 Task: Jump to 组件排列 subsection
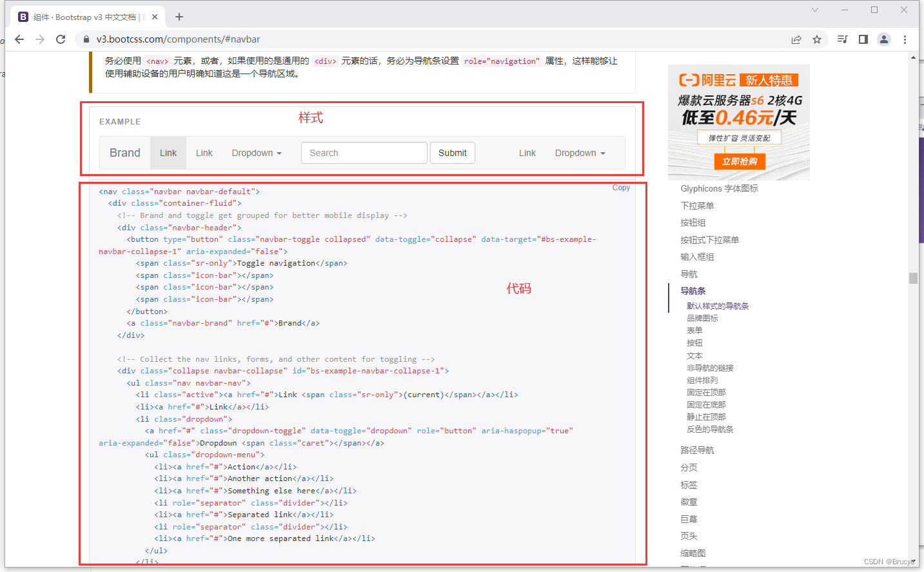coord(702,380)
